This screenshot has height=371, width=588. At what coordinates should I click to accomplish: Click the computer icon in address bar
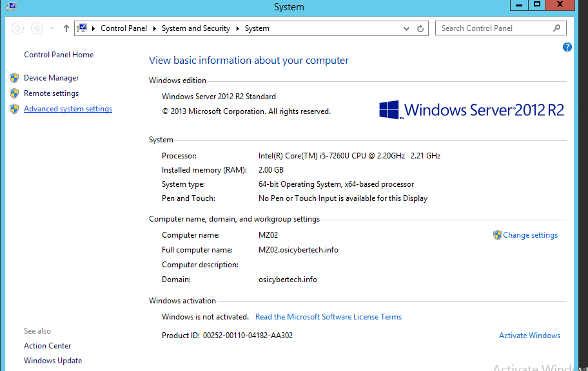pyautogui.click(x=82, y=28)
